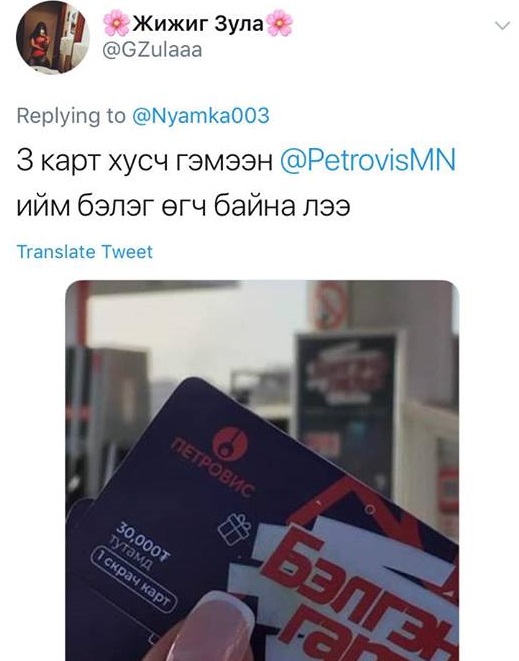Click the 30,000₮ text on the card
Screen dimensions: 519x661
143,541
